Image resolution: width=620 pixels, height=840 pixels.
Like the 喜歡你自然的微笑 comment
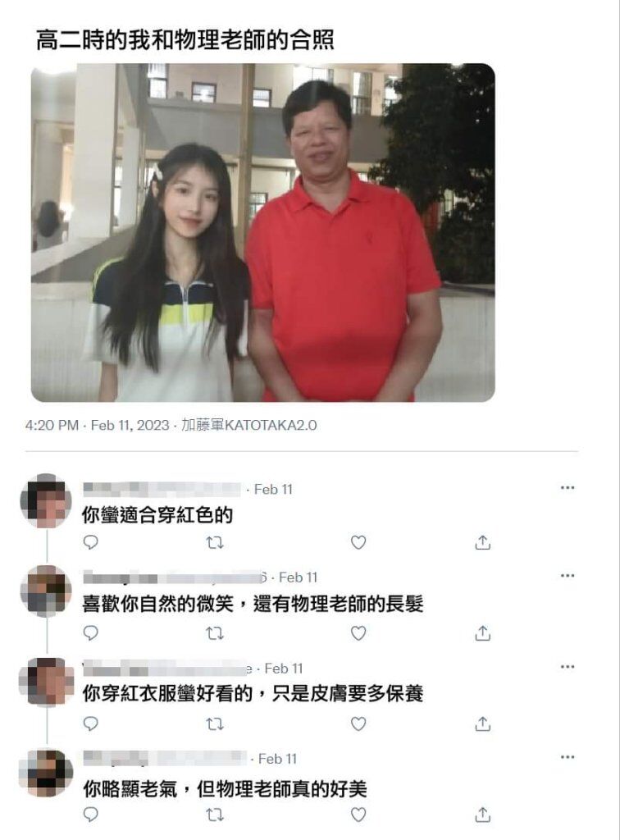click(x=358, y=633)
